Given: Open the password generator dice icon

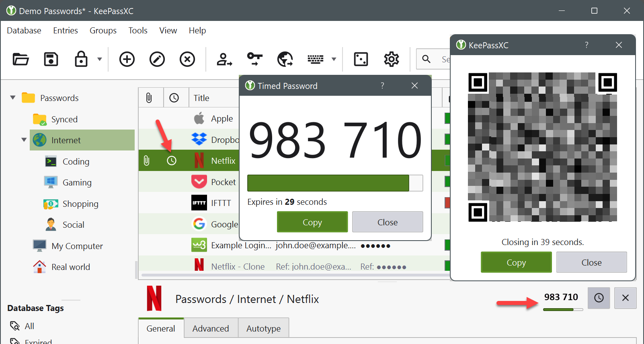Looking at the screenshot, I should tap(361, 60).
